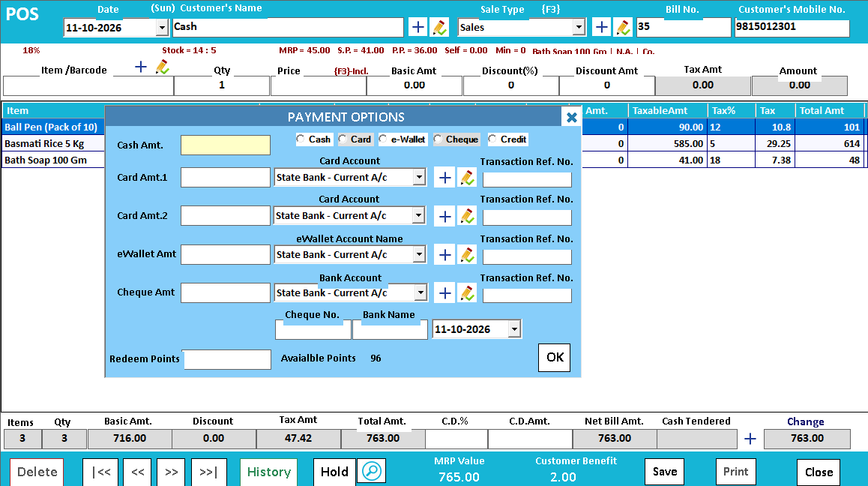Edit item using pencil beside Item/Barcode
The height and width of the screenshot is (486, 868).
pos(162,67)
